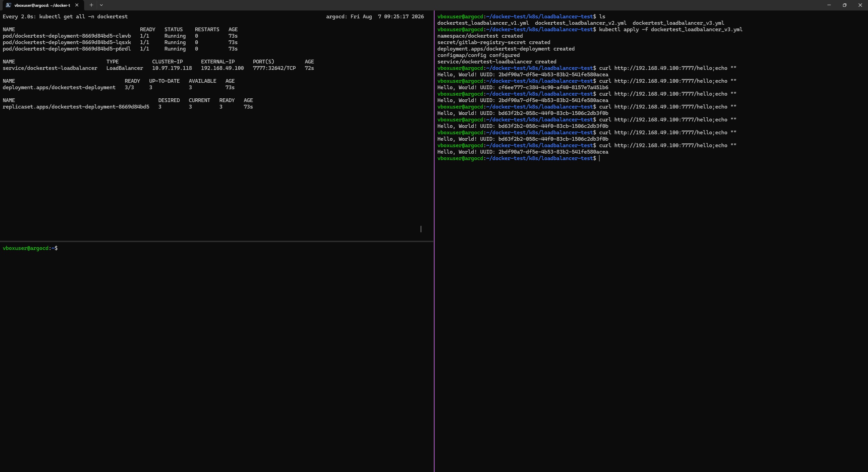The height and width of the screenshot is (472, 868).
Task: Minimize the terminal window
Action: click(829, 5)
